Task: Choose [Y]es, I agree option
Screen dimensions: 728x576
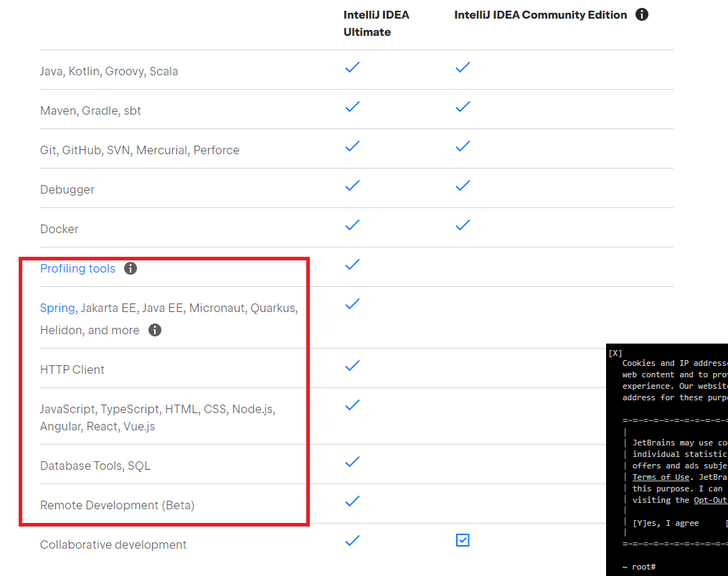Action: [x=666, y=523]
